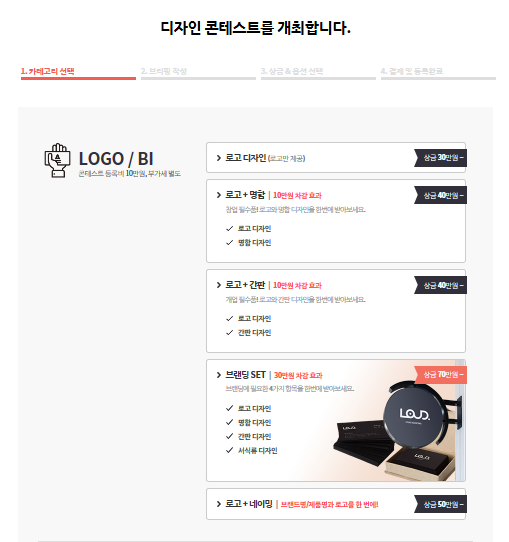This screenshot has width=509, height=542.
Task: Click 명함 디자인 checkmark under 로고+명함
Action: 229,243
